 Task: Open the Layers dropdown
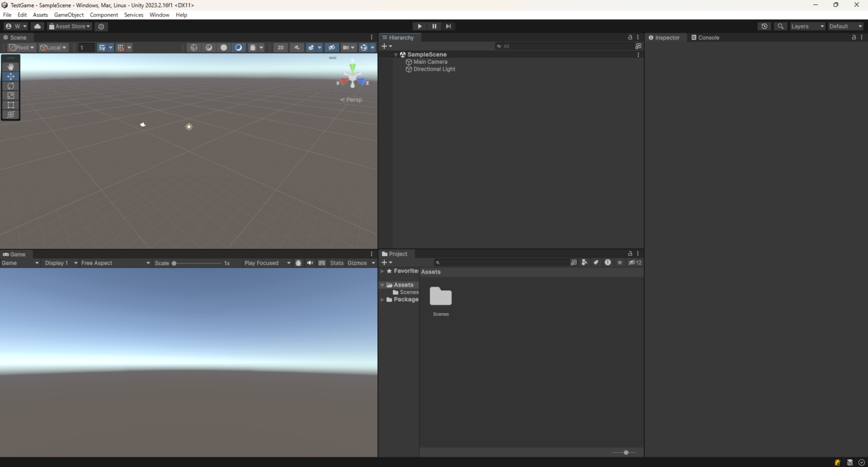point(807,26)
